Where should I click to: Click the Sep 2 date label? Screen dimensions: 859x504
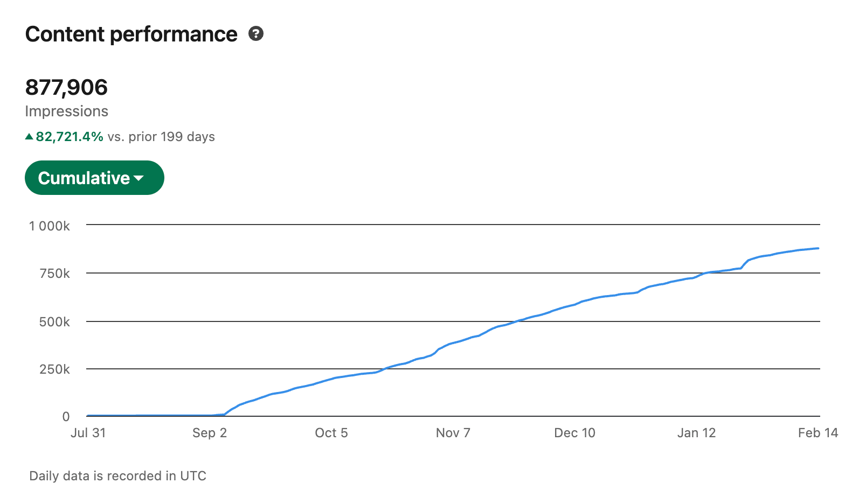(210, 433)
